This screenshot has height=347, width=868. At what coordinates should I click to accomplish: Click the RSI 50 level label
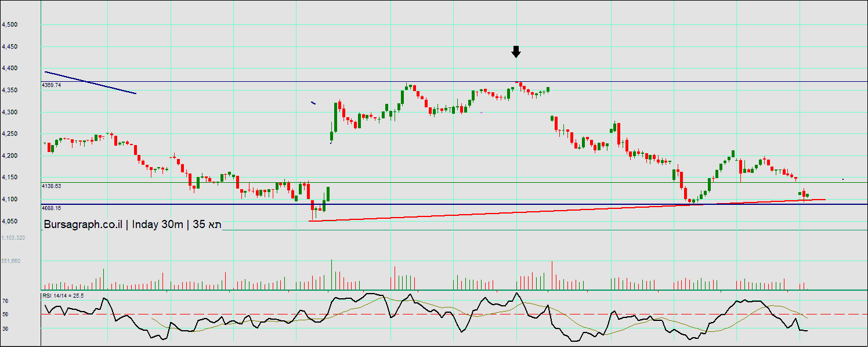click(x=5, y=315)
